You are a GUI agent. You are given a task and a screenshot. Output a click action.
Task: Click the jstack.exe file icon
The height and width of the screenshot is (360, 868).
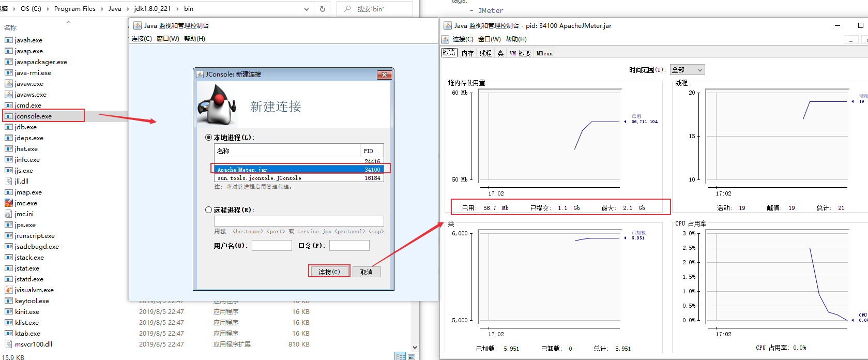pos(9,257)
